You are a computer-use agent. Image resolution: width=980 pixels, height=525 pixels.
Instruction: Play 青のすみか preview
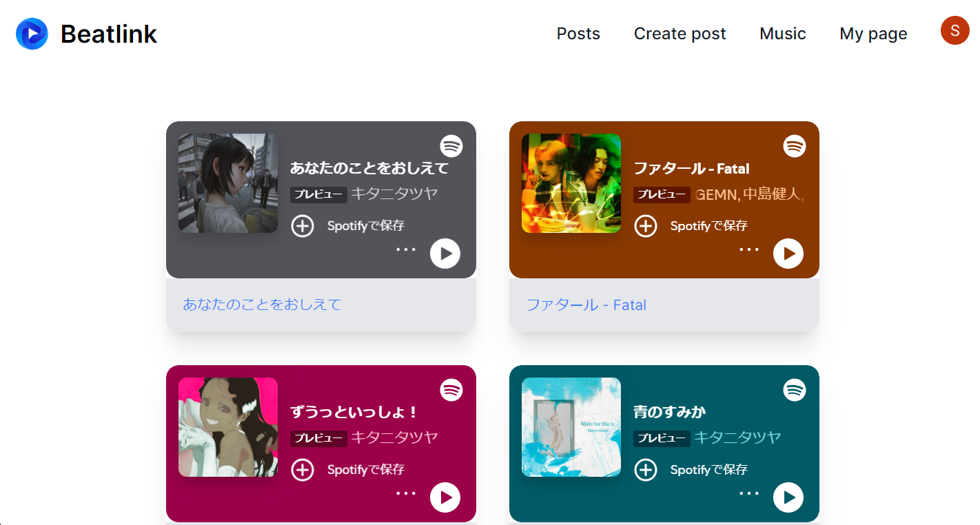pyautogui.click(x=788, y=497)
